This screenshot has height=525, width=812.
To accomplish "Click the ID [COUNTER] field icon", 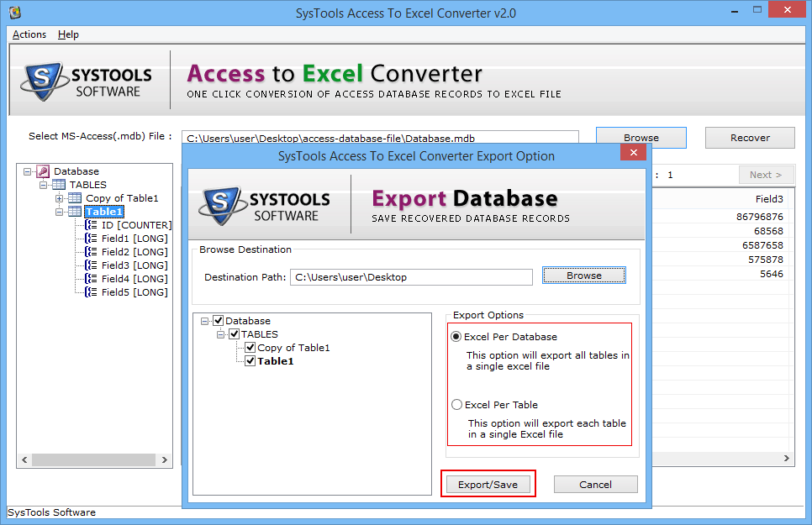I will (91, 225).
